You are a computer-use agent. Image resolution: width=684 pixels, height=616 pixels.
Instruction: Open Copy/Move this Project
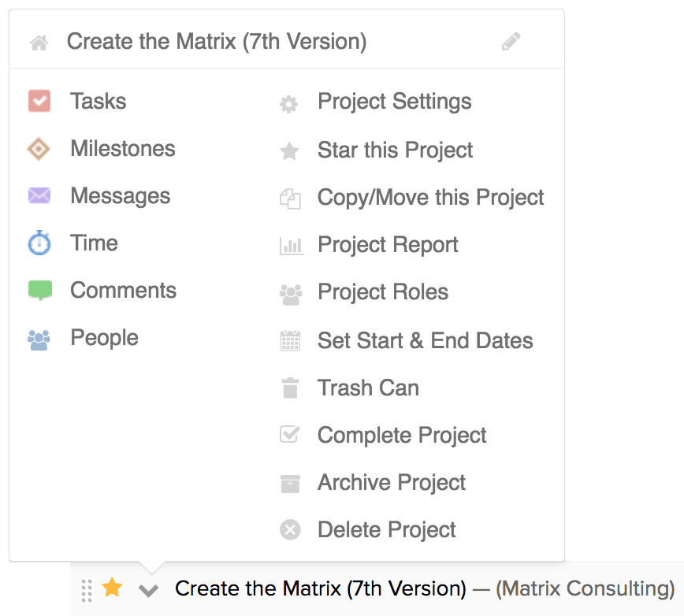(x=430, y=197)
